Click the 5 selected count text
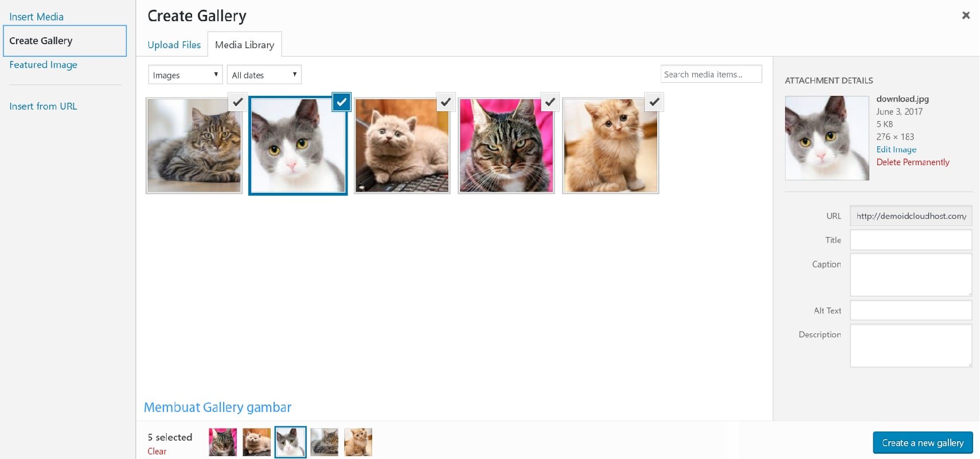 pyautogui.click(x=170, y=437)
